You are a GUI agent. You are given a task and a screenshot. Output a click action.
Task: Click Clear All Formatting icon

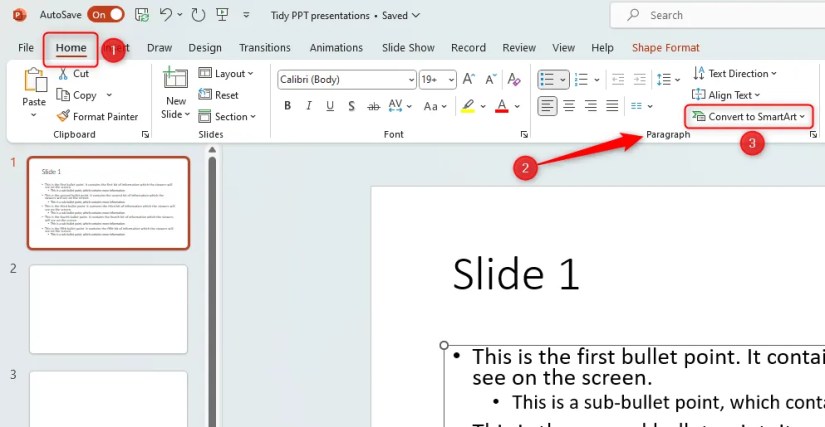514,79
